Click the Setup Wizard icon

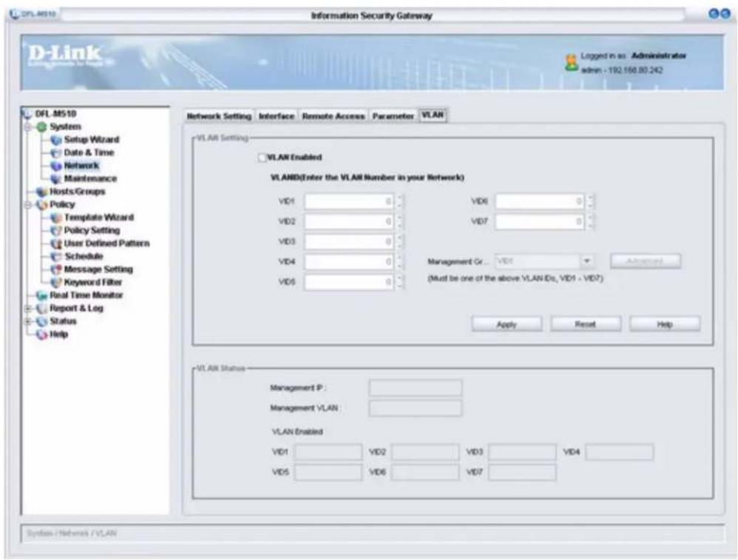coord(56,140)
